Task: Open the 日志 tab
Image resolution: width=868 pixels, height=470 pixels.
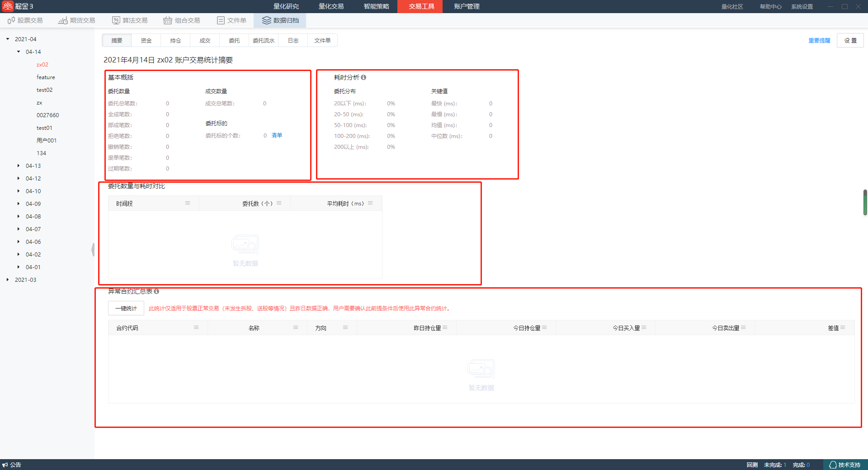Action: [293, 40]
